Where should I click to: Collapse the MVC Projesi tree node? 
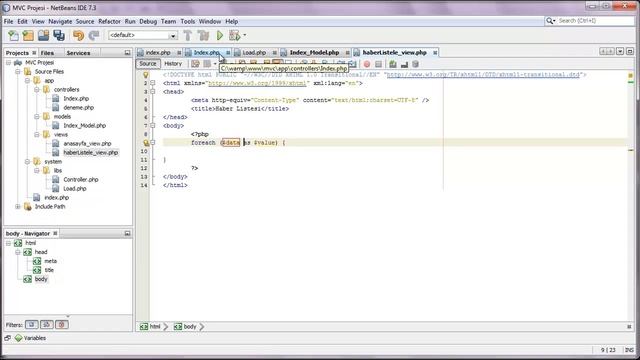(8, 63)
